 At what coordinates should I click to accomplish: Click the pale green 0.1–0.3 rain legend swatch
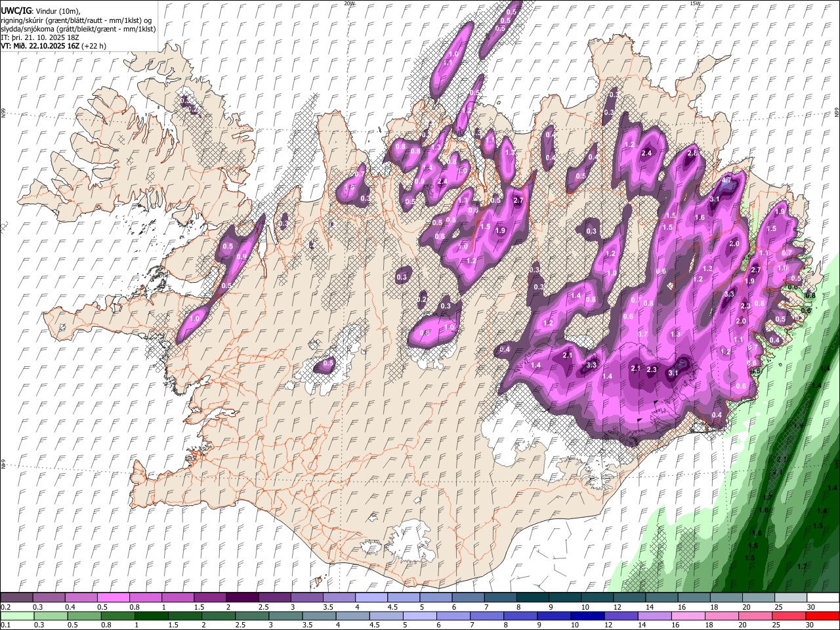coord(18,616)
